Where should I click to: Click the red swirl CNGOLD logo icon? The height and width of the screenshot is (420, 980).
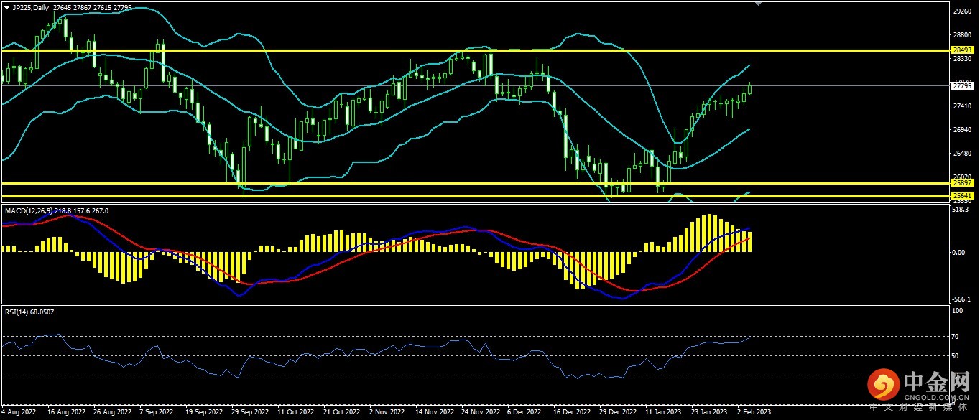pyautogui.click(x=884, y=385)
